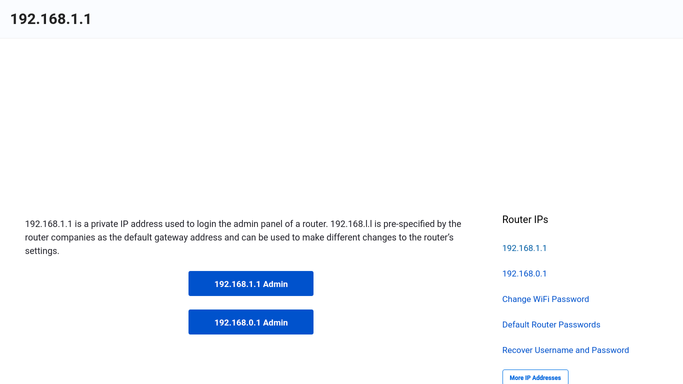The image size is (683, 384).
Task: Click the "pre-specified" word in the description
Action: (409, 224)
